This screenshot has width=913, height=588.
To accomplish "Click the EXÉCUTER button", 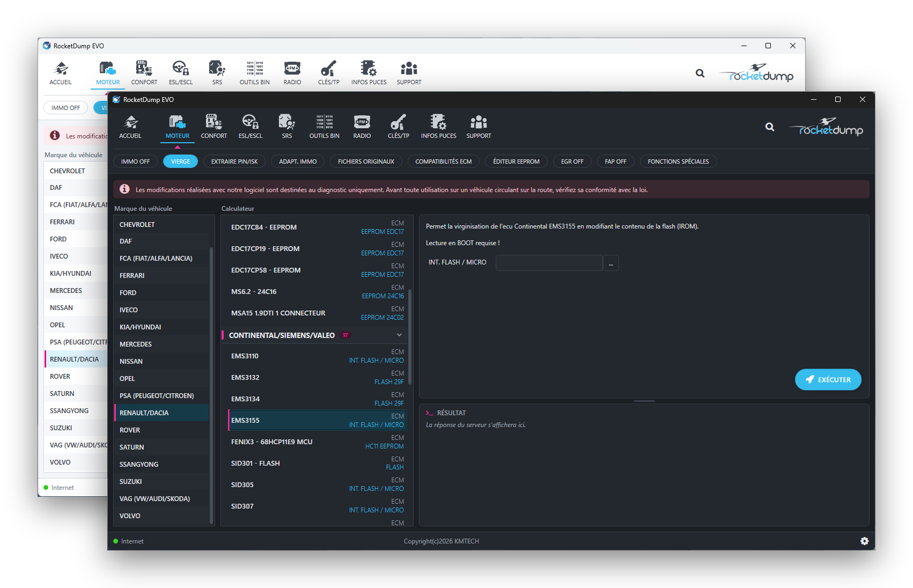I will coord(828,379).
